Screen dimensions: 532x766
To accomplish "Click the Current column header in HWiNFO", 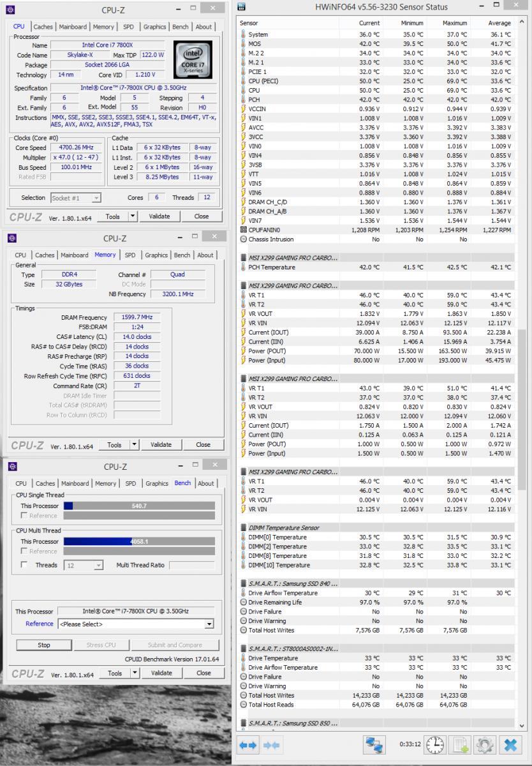I will point(369,23).
